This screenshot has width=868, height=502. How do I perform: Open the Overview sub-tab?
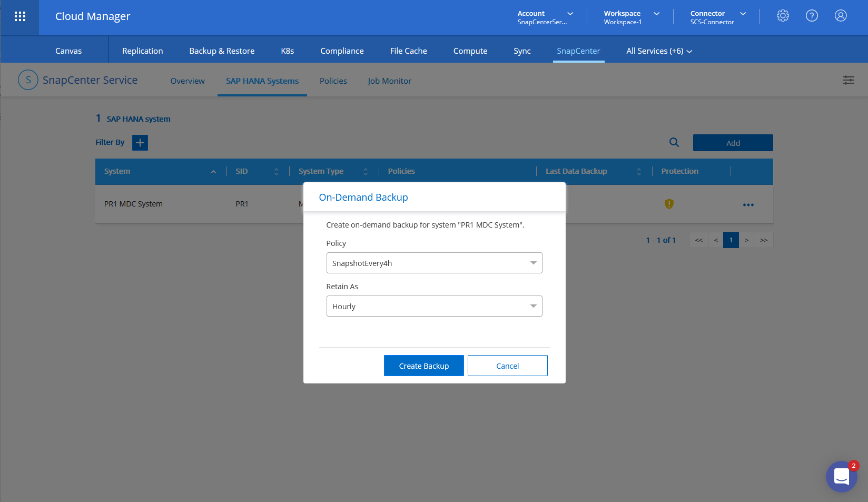tap(188, 81)
